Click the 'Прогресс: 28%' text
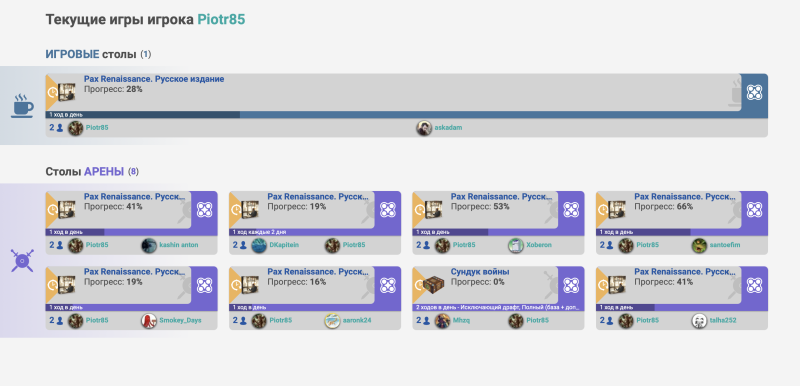This screenshot has height=386, width=800. 113,89
